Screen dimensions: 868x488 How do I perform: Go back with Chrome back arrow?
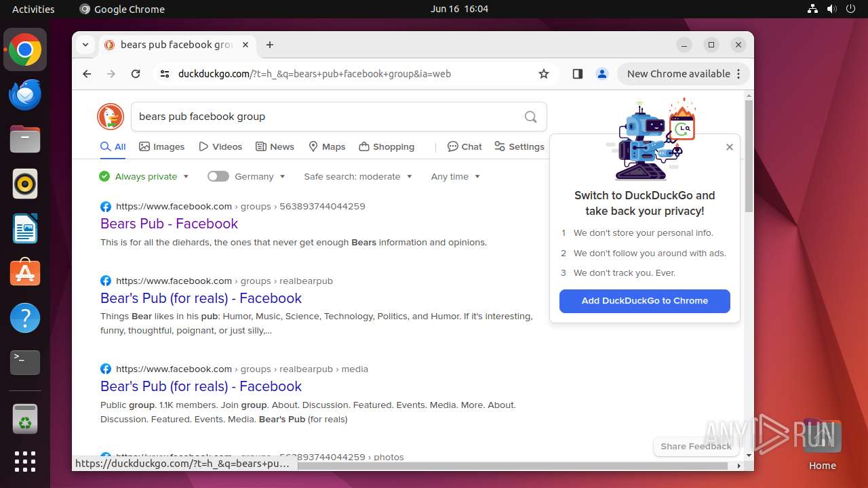coord(87,74)
